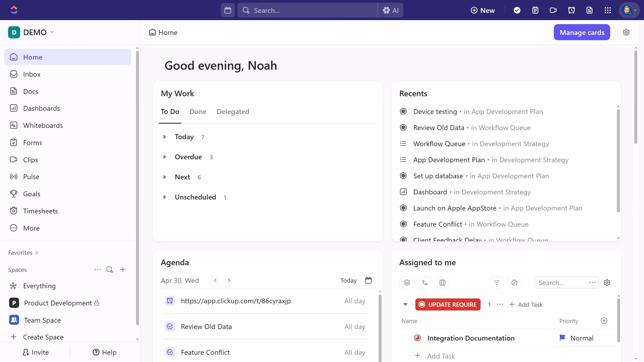644x362 pixels.
Task: Click the main Search field
Action: pos(308,10)
